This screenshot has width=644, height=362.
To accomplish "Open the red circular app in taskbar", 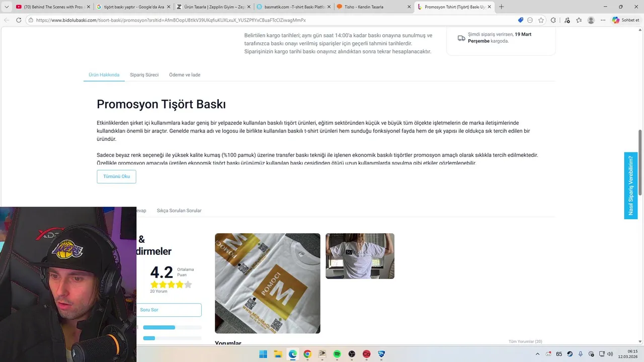I will coord(367,354).
